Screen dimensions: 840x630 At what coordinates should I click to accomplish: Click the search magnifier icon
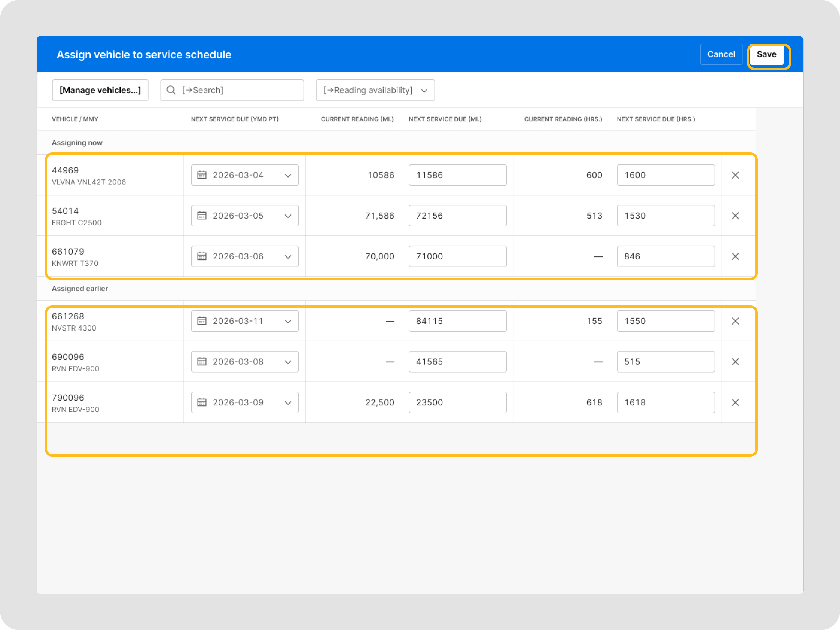click(171, 90)
